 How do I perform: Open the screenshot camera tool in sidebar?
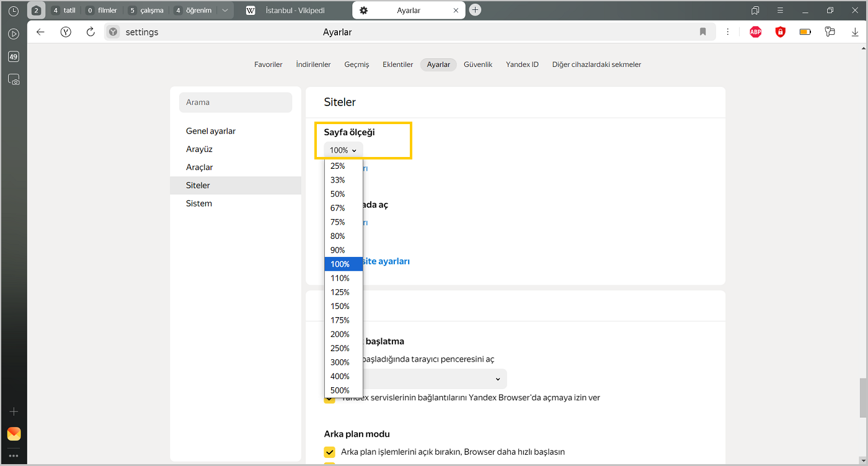point(14,79)
